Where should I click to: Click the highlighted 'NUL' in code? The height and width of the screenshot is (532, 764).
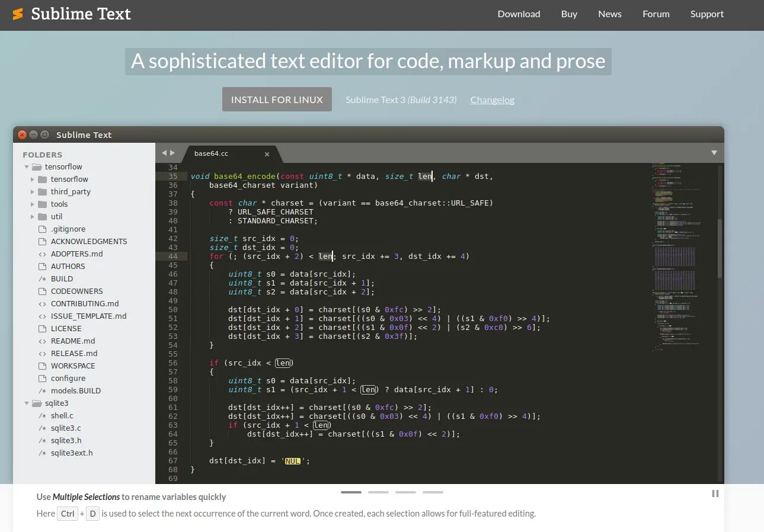point(292,461)
